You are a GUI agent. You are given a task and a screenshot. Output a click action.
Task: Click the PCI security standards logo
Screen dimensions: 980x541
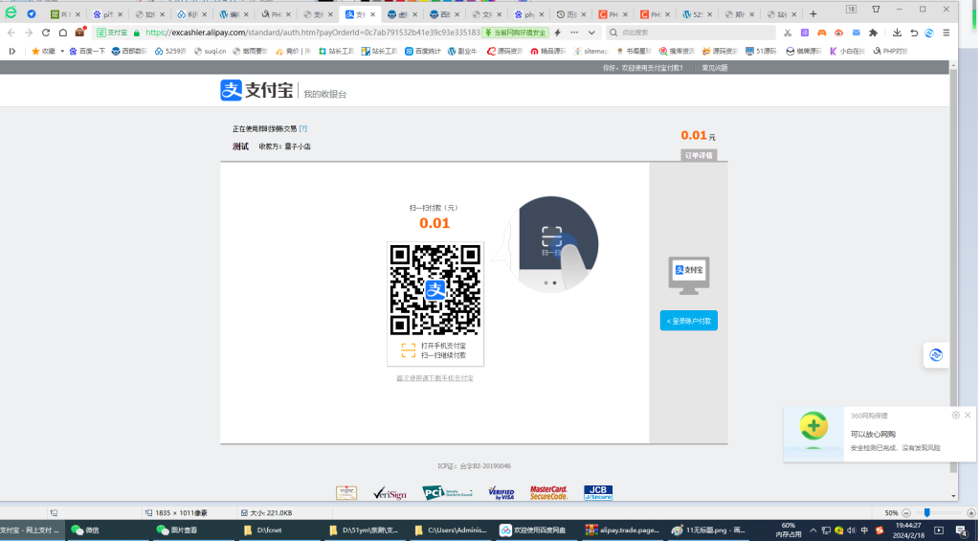coord(447,493)
